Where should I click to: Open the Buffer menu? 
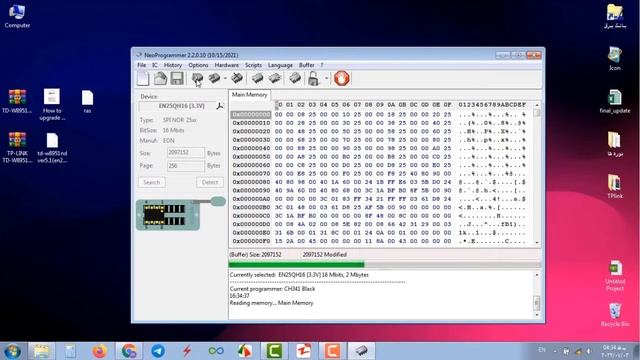(307, 65)
